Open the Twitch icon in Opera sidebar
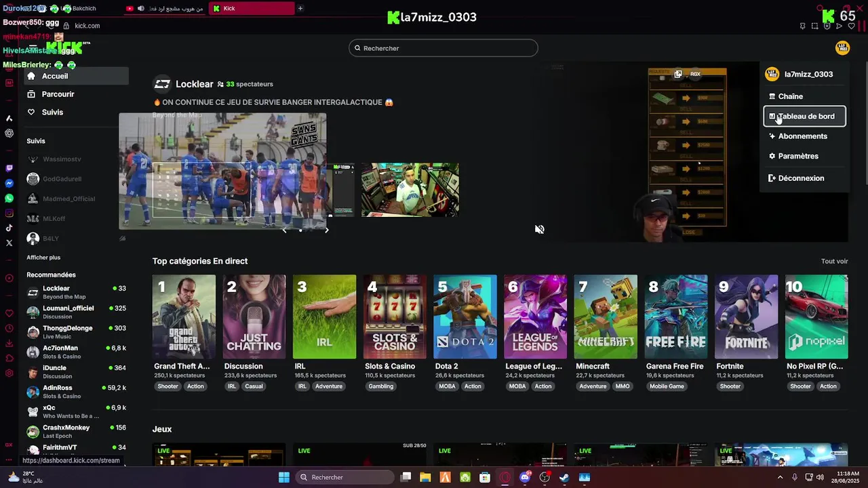The width and height of the screenshot is (868, 488). click(x=9, y=168)
